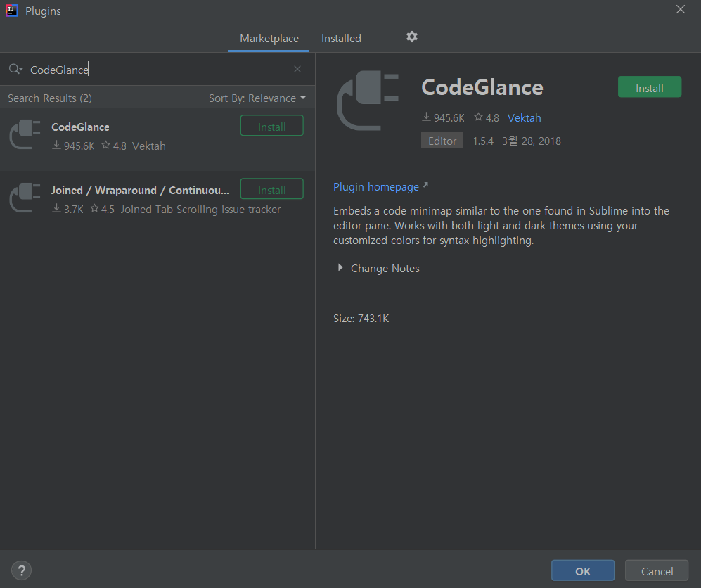Screen dimensions: 701x588
Task: Click the 945.6K downloads value in details
Action: 449,117
